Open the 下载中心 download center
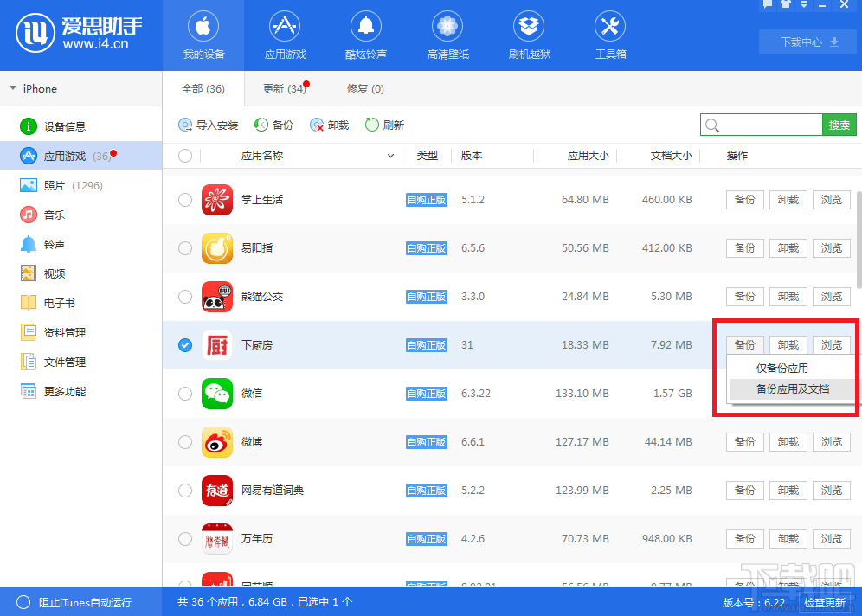 [806, 41]
